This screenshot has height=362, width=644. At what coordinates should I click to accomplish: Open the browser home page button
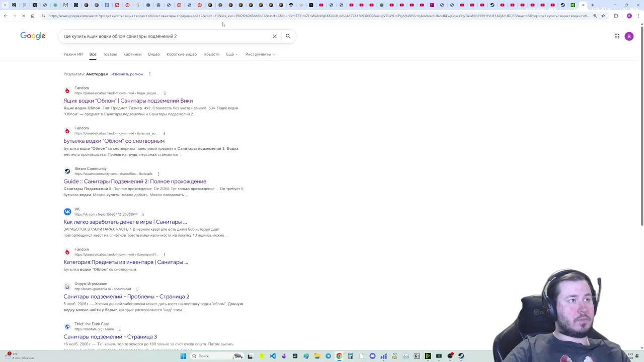33,16
